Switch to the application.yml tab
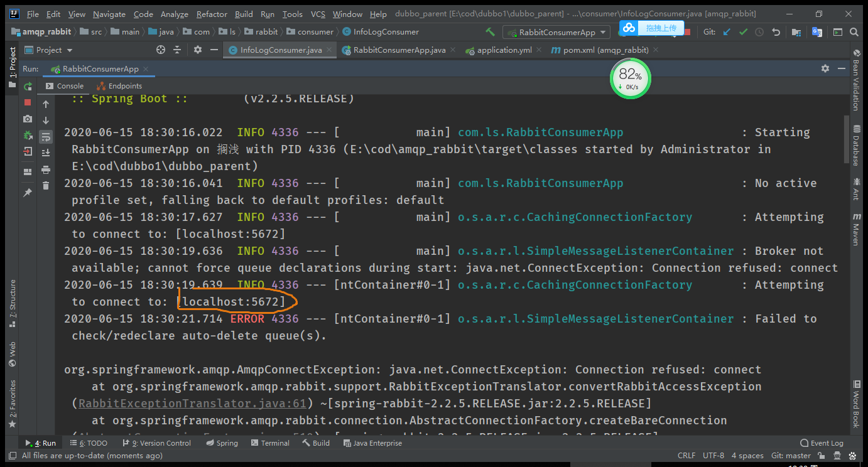868x467 pixels. 504,50
